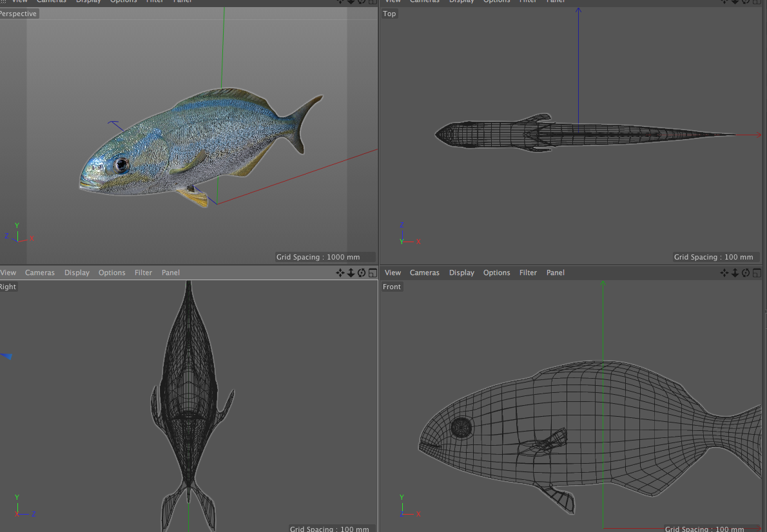Click the zoom camera icon in Right viewport
This screenshot has width=767, height=532.
(351, 273)
